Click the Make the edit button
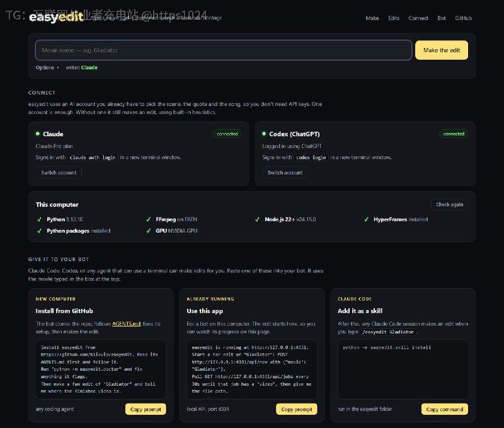Screen dimensions: 504x428 click(x=442, y=50)
